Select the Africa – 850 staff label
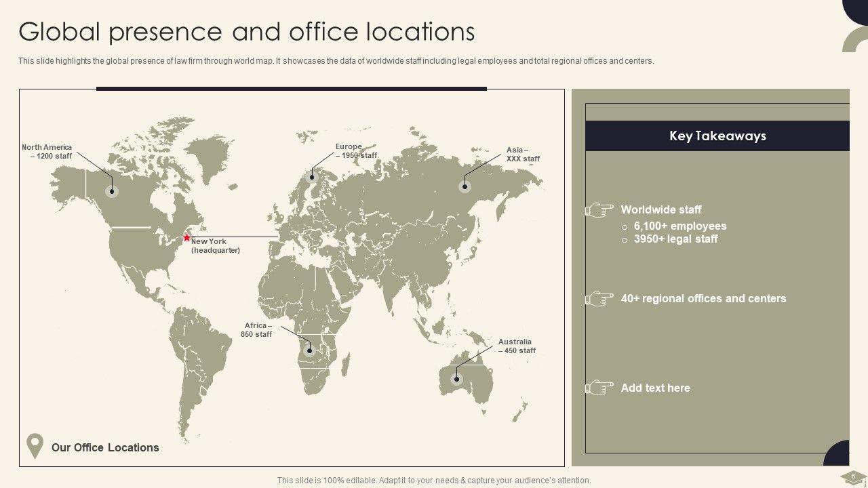868x488 pixels. point(257,330)
